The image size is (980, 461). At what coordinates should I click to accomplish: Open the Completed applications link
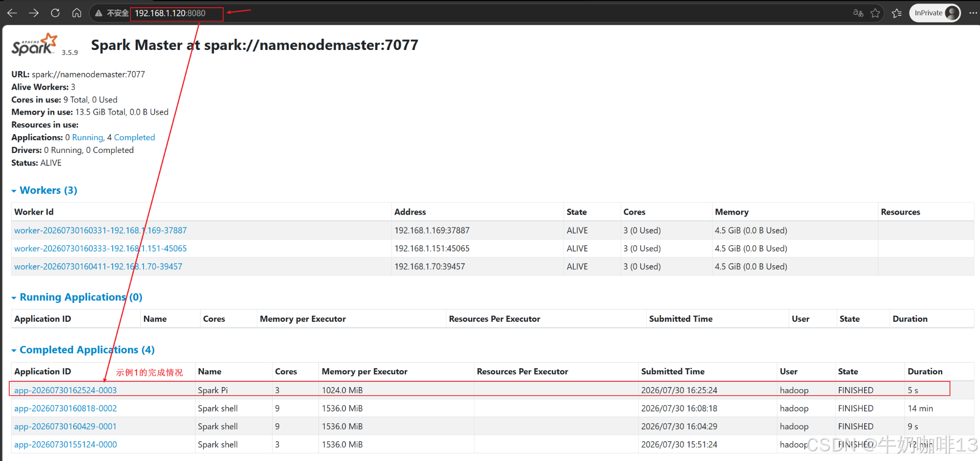click(x=134, y=138)
